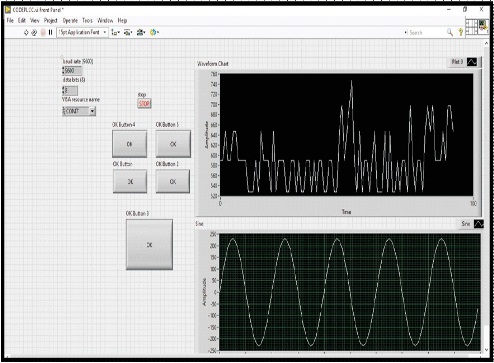Click the vertical scrollbar up arrow
Image resolution: width=494 pixels, height=363 pixels.
(x=486, y=43)
